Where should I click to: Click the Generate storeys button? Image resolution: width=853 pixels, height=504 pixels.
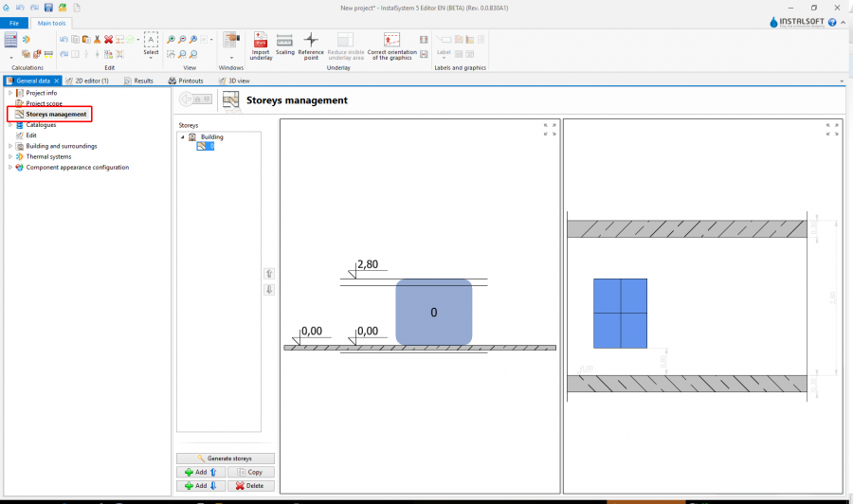pos(226,459)
